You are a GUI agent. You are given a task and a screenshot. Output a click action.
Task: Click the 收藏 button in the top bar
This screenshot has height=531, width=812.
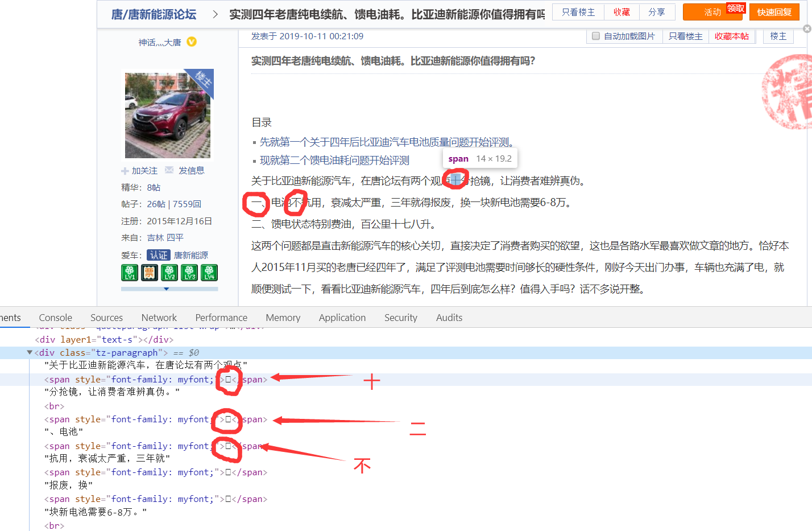pyautogui.click(x=622, y=12)
